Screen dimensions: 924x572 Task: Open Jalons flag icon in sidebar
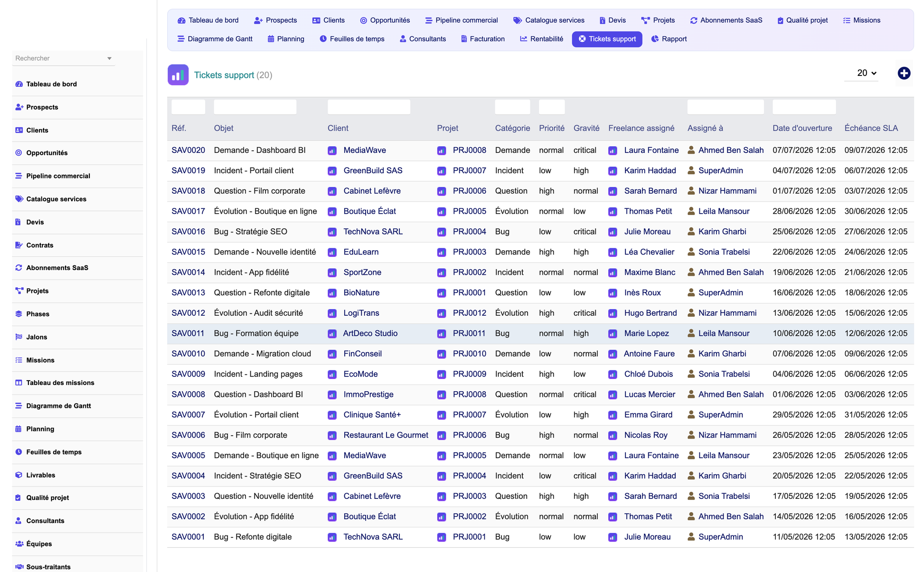point(19,337)
